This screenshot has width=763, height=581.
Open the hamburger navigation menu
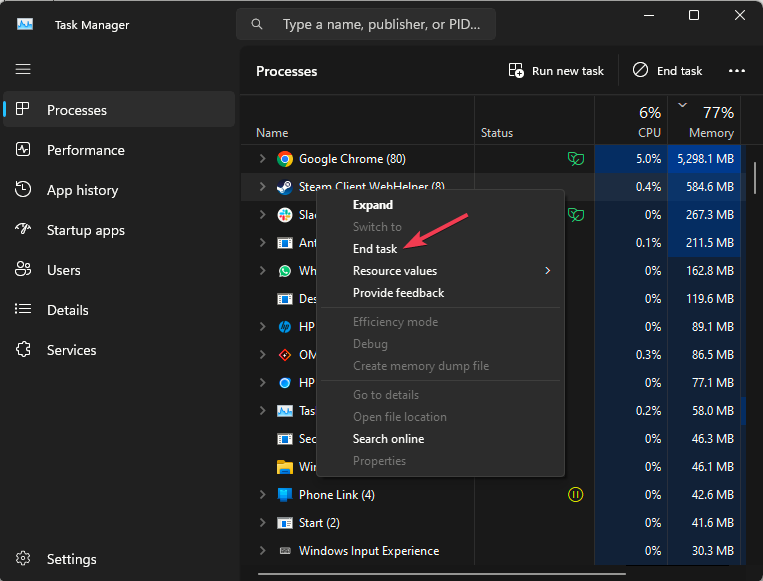tap(23, 69)
